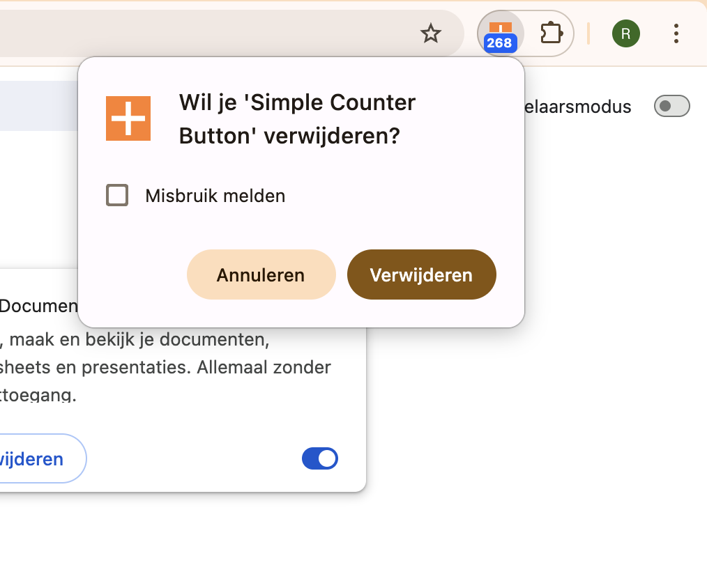Click Verwijderen to confirm removal
The width and height of the screenshot is (707, 588).
coord(421,274)
